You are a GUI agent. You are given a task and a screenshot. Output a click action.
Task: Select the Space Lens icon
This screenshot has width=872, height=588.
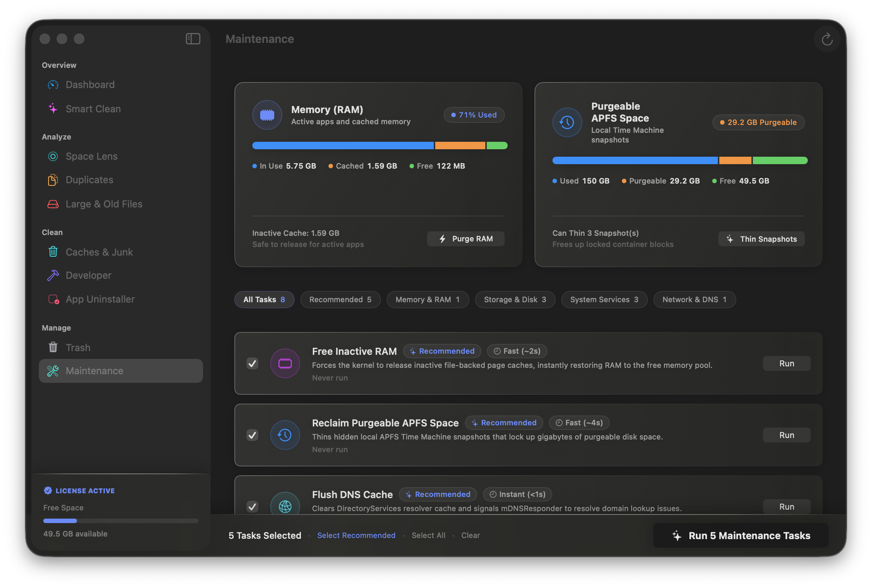[53, 156]
